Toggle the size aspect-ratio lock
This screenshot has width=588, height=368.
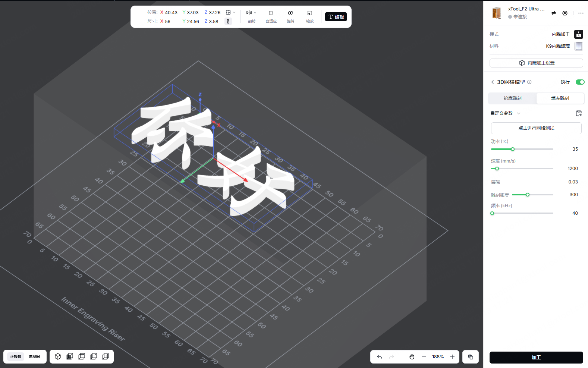point(228,22)
